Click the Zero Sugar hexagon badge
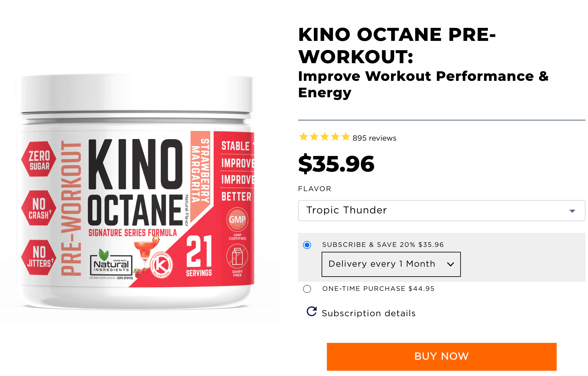 click(39, 159)
